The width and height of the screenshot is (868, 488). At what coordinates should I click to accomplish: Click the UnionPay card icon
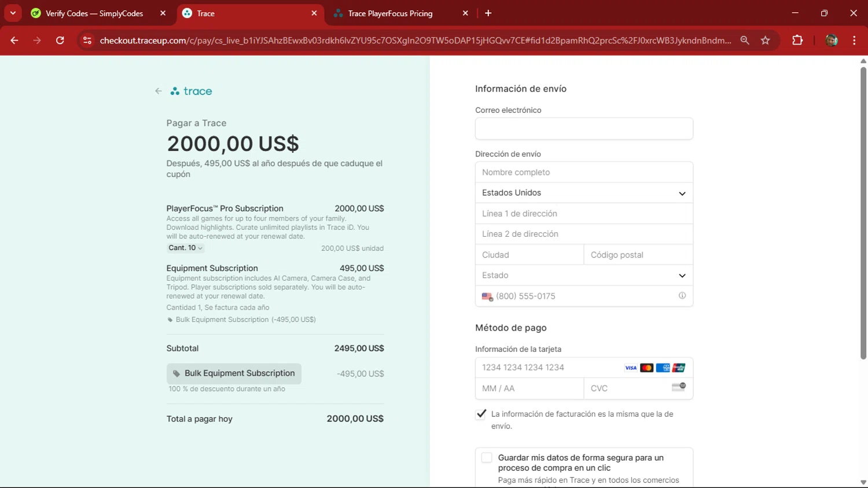pyautogui.click(x=679, y=368)
